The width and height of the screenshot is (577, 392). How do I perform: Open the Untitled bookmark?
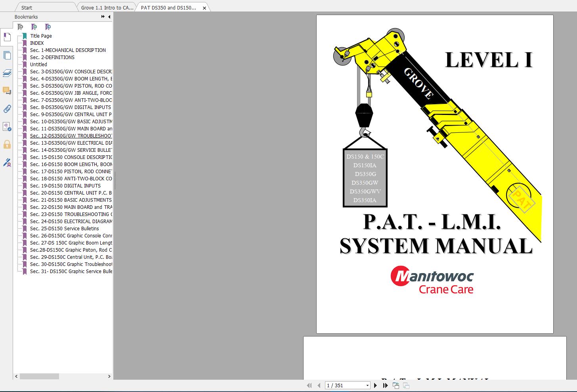pos(38,64)
